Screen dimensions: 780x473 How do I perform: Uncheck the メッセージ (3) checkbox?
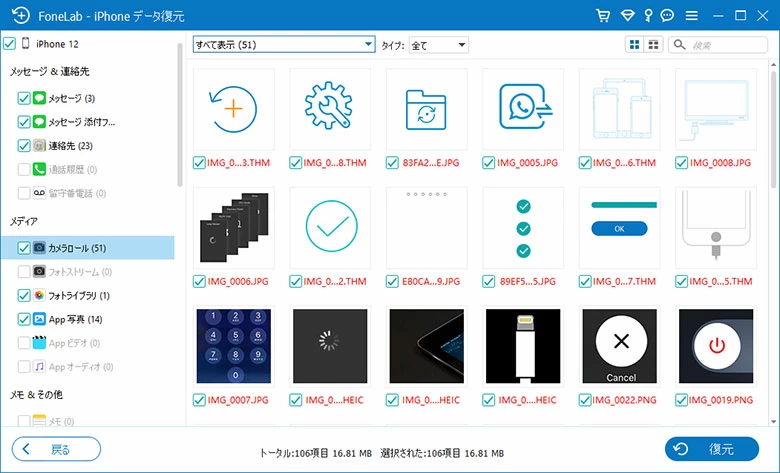(x=24, y=98)
